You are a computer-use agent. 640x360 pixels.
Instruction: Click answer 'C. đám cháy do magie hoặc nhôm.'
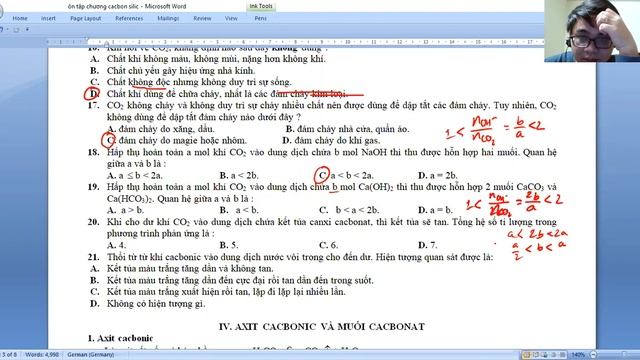point(177,140)
